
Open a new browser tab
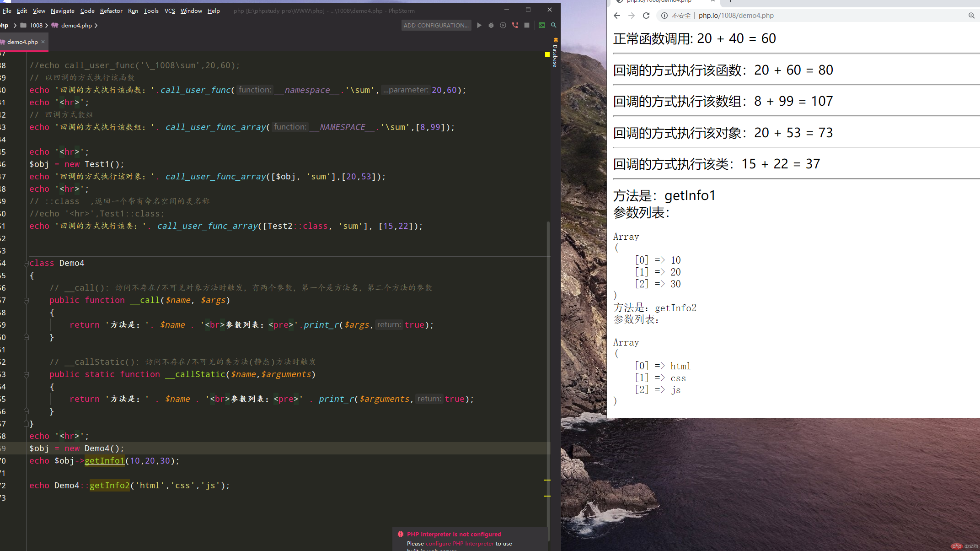tap(730, 1)
